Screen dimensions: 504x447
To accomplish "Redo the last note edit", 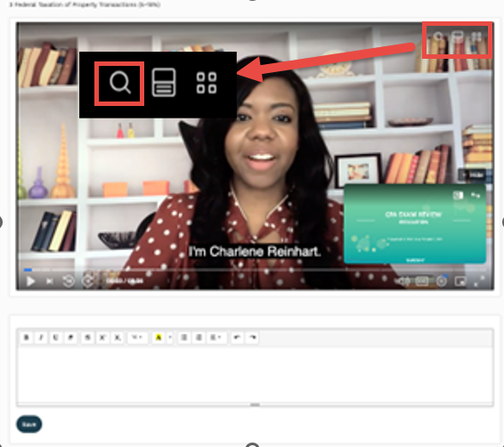I will pos(253,337).
